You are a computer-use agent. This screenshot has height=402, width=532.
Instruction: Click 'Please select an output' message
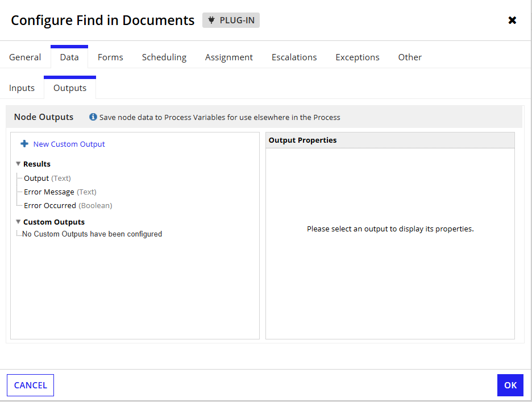coord(390,229)
